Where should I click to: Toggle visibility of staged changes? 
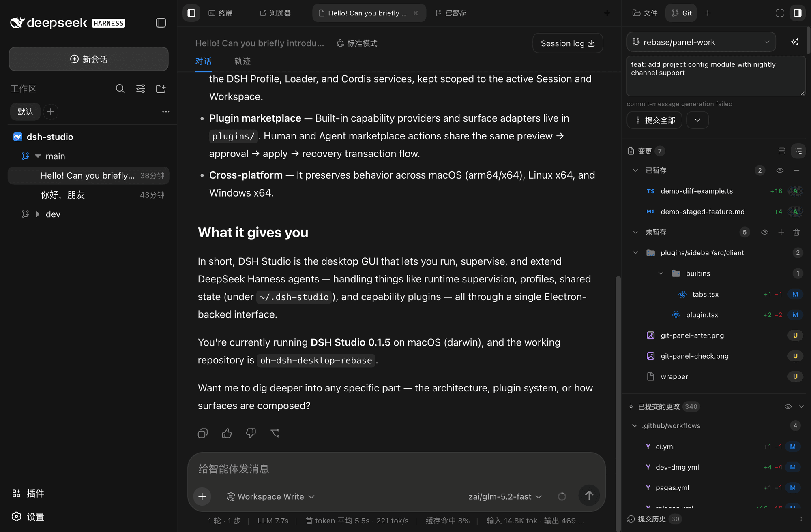pos(780,171)
